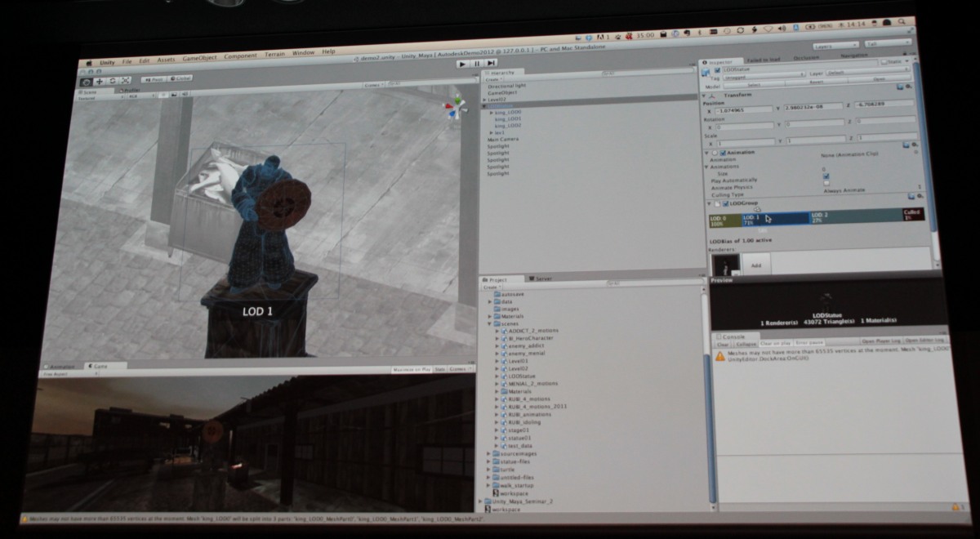The height and width of the screenshot is (539, 980).
Task: Click the Clear button in Console
Action: click(723, 345)
